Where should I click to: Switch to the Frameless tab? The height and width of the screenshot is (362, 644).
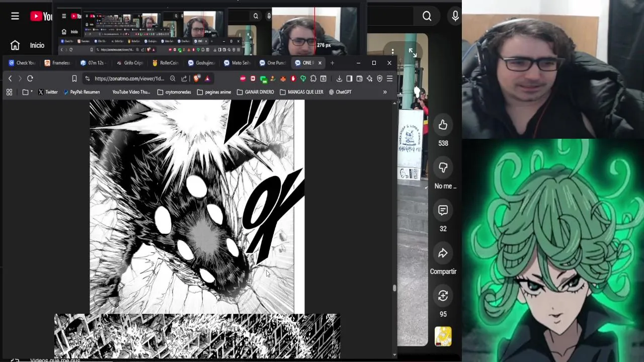coord(57,63)
